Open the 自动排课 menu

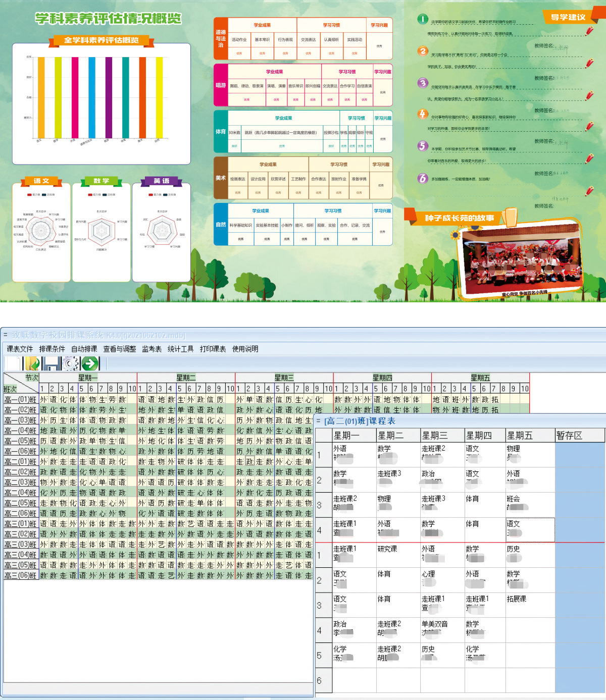click(84, 349)
